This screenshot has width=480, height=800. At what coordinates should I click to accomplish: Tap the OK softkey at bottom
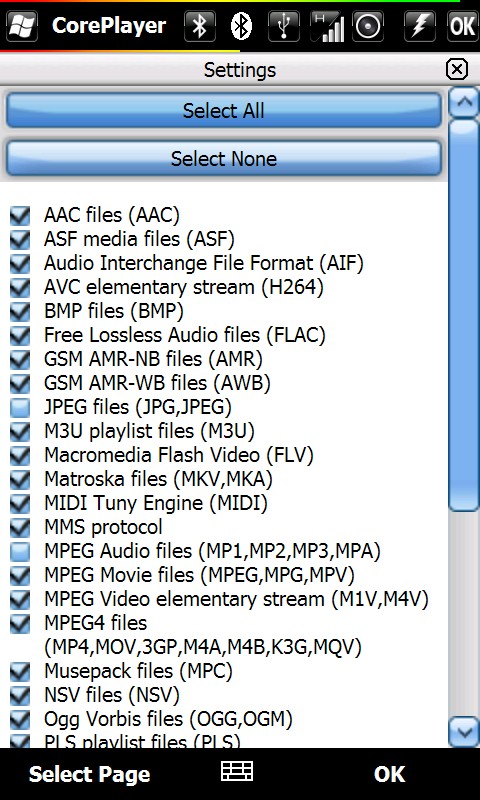click(389, 774)
